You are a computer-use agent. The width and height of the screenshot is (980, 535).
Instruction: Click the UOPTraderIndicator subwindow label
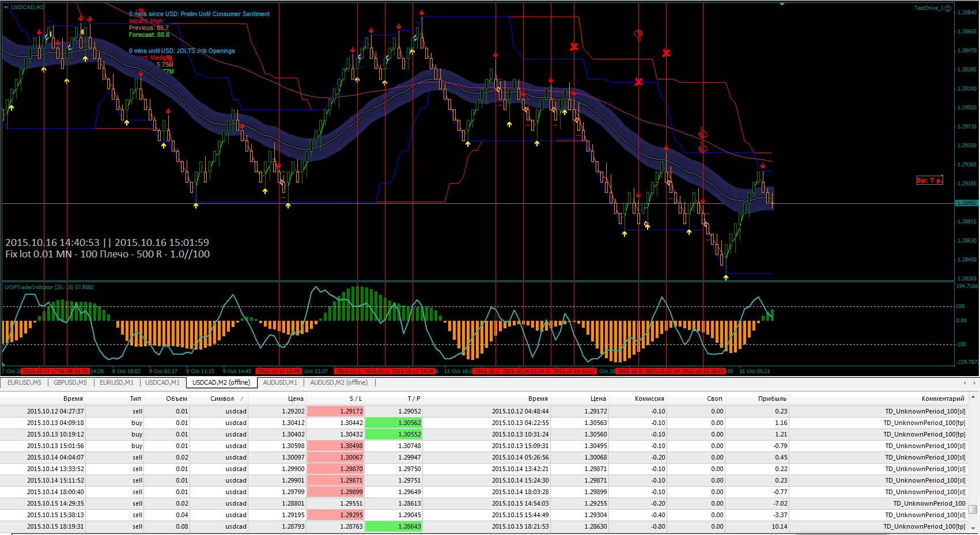49,287
